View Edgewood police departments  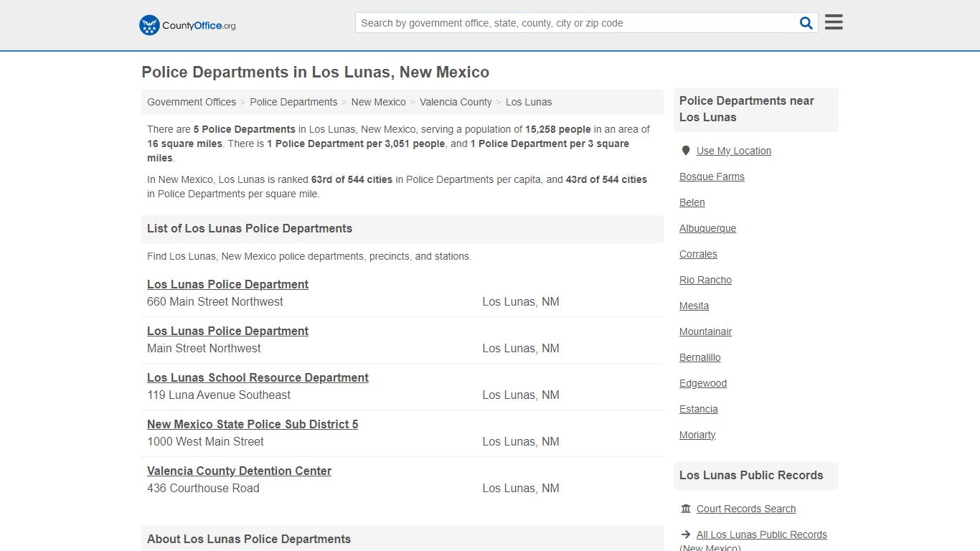[703, 383]
